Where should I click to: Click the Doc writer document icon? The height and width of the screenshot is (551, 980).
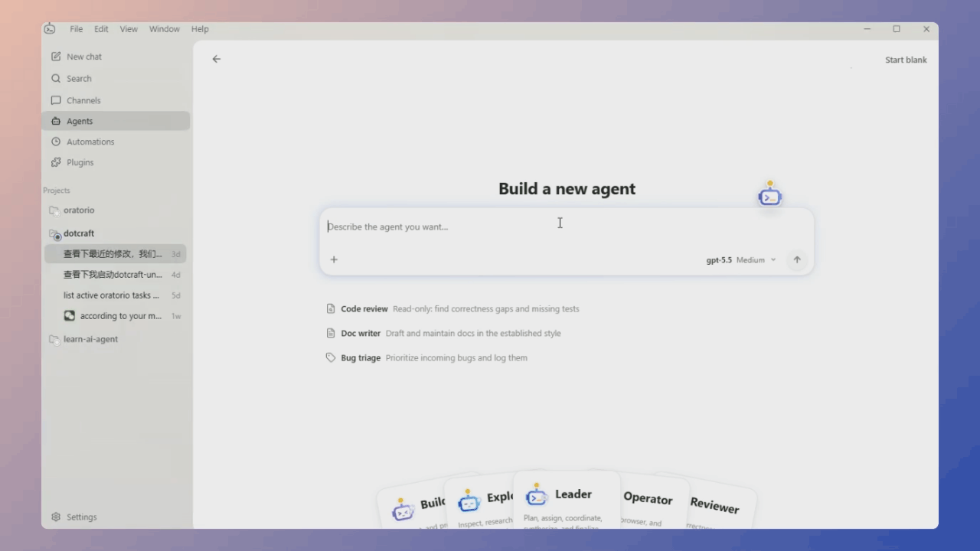331,334
